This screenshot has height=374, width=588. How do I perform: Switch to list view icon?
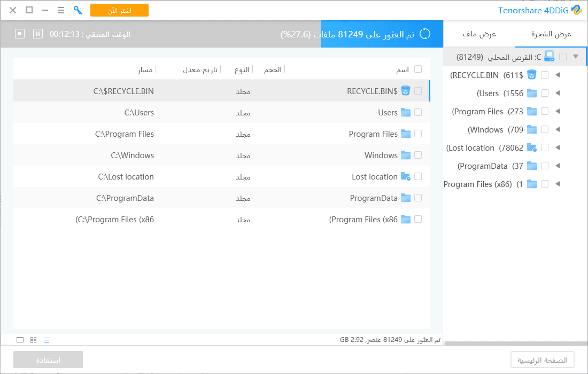pos(46,340)
